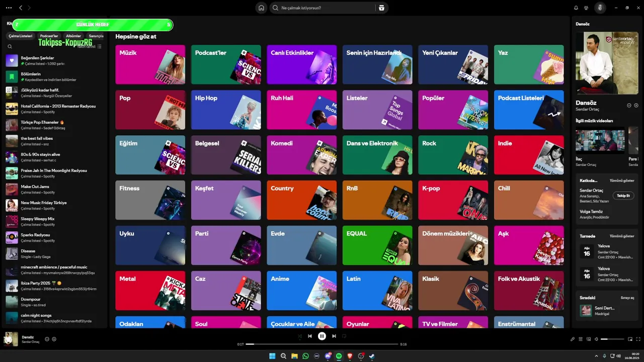Search within library using magnifier icon
This screenshot has width=644, height=362.
(x=10, y=46)
